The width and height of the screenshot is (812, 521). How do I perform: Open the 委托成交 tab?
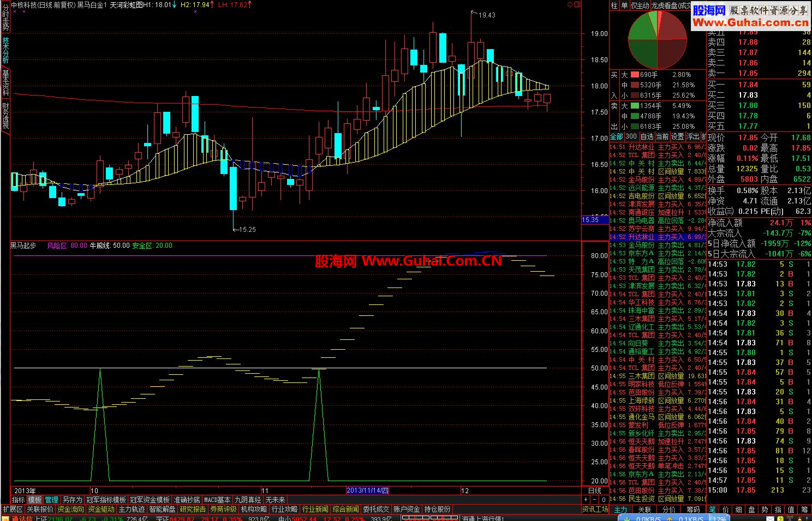pyautogui.click(x=377, y=509)
